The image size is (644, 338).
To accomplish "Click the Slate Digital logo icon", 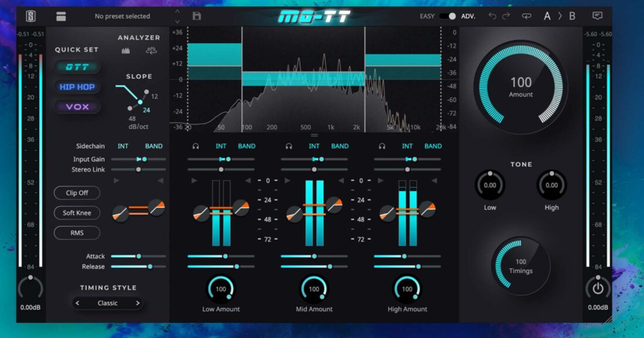I will click(30, 16).
